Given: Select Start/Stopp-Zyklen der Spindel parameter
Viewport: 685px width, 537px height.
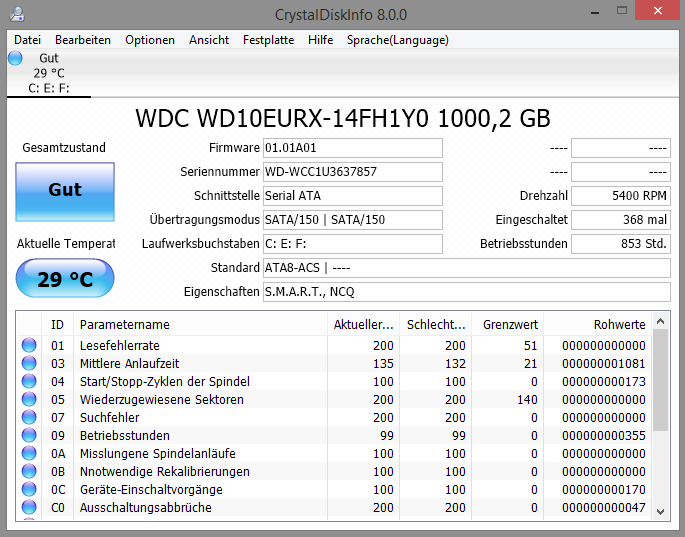Looking at the screenshot, I should pos(165,381).
